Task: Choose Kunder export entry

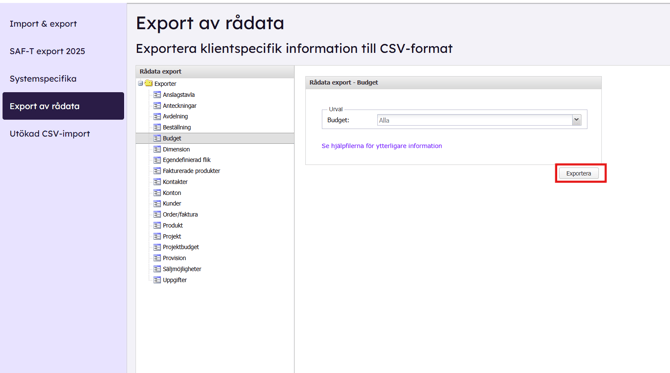Action: (172, 203)
